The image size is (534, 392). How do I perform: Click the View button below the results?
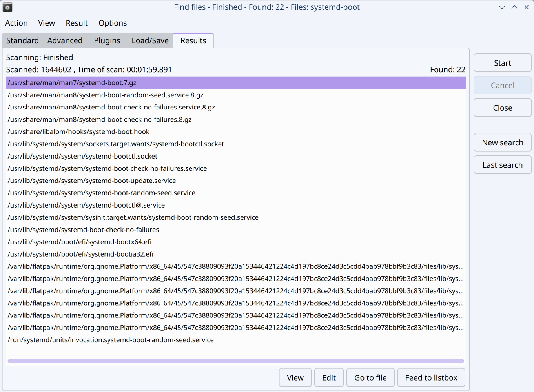tap(295, 377)
